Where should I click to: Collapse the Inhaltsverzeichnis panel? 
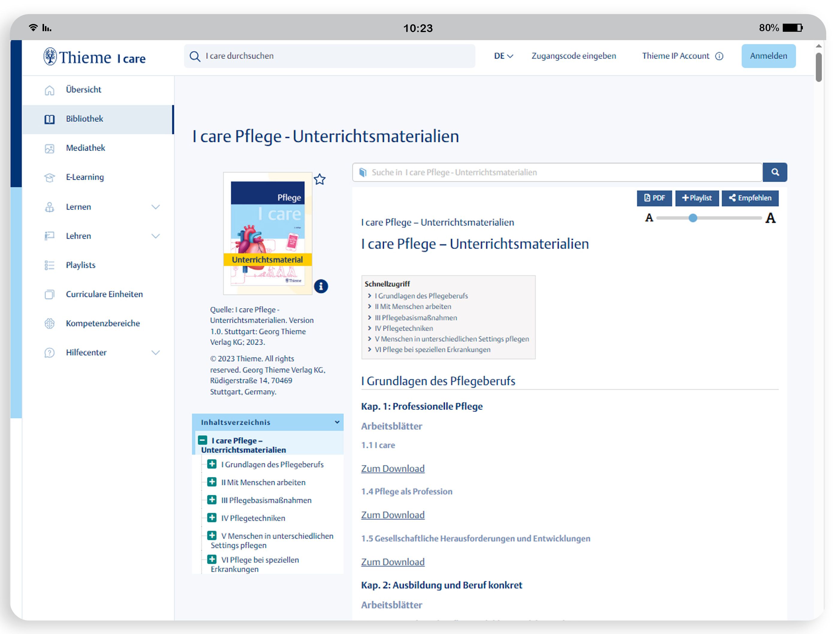click(x=337, y=422)
